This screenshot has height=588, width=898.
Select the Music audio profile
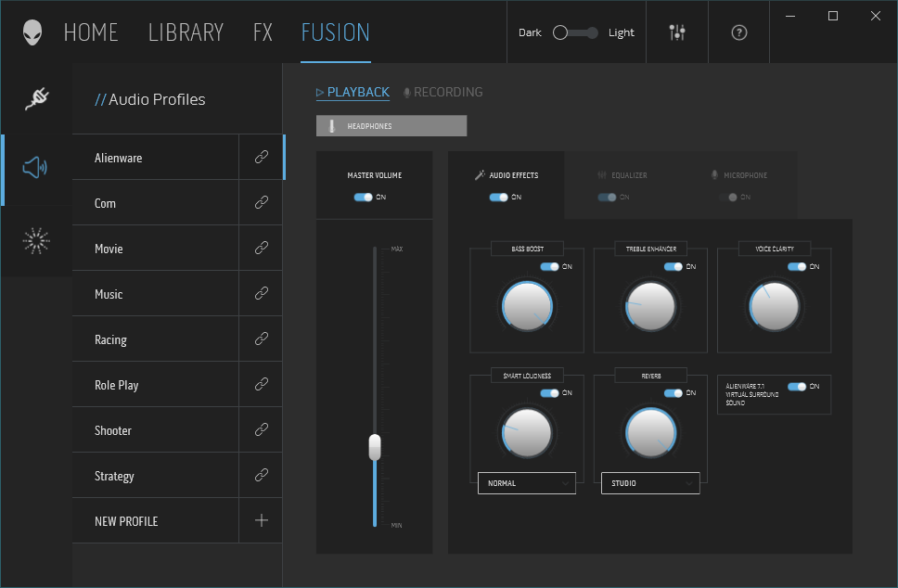tap(155, 293)
